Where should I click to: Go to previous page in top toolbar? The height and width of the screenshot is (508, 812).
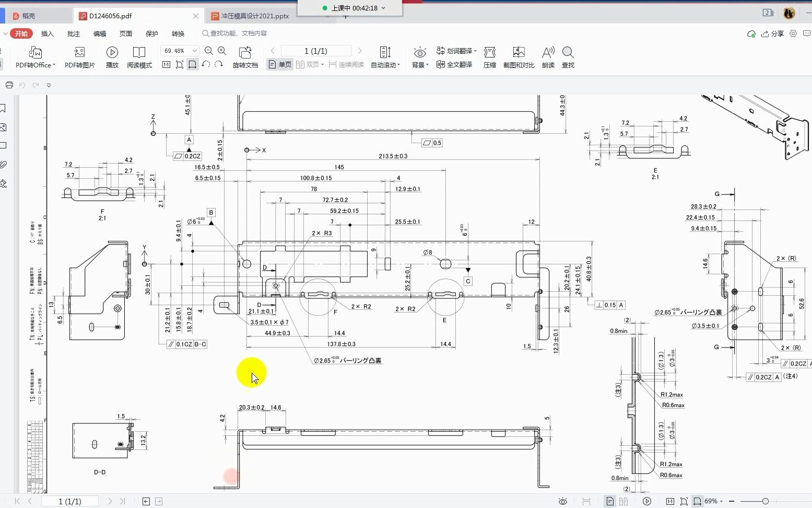tap(273, 51)
